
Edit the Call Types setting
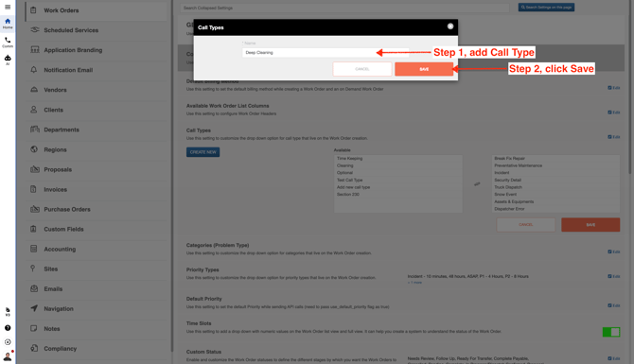pyautogui.click(x=614, y=137)
